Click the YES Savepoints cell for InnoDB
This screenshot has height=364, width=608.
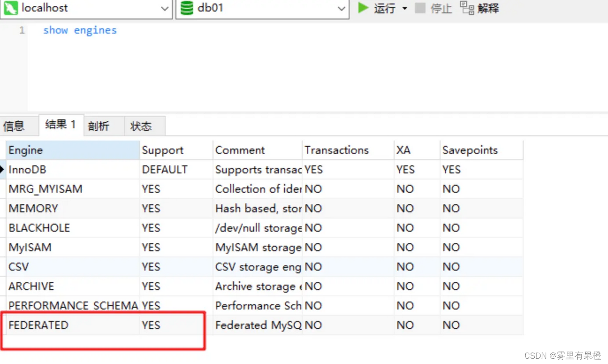pos(481,170)
